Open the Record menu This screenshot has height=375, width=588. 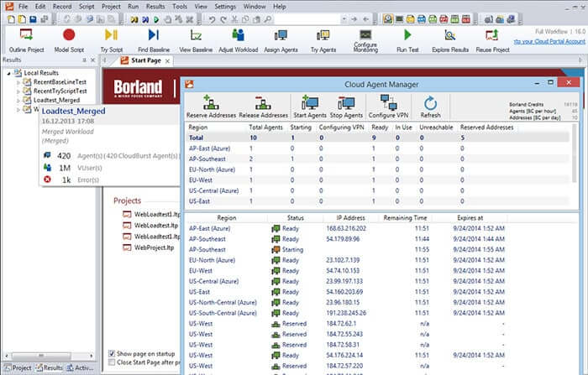pyautogui.click(x=62, y=7)
